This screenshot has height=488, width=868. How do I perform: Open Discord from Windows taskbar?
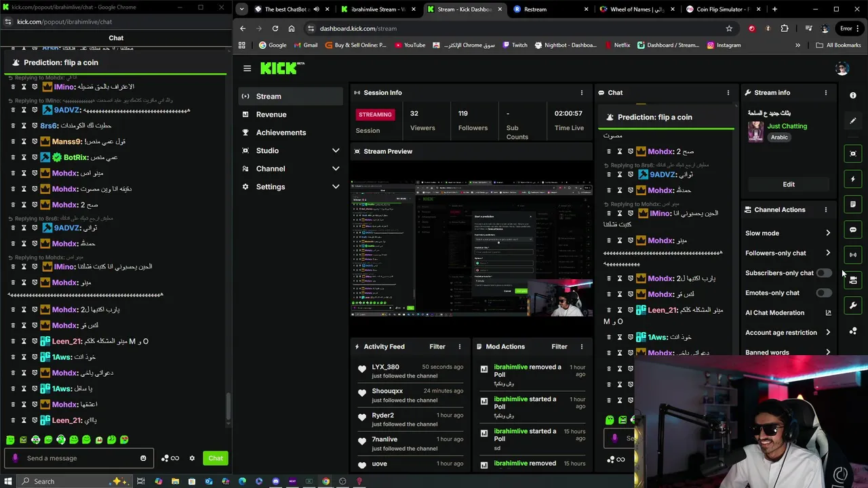click(x=275, y=481)
